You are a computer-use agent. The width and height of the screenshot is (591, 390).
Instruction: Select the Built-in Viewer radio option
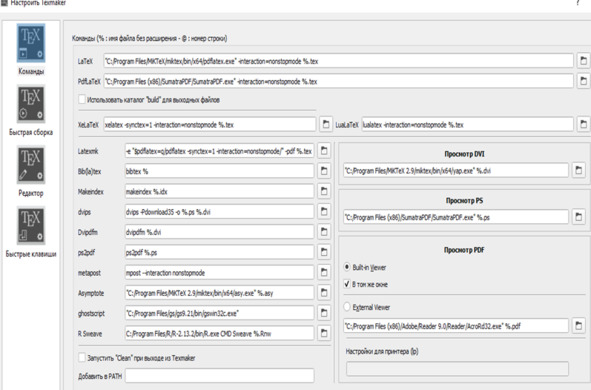click(347, 267)
